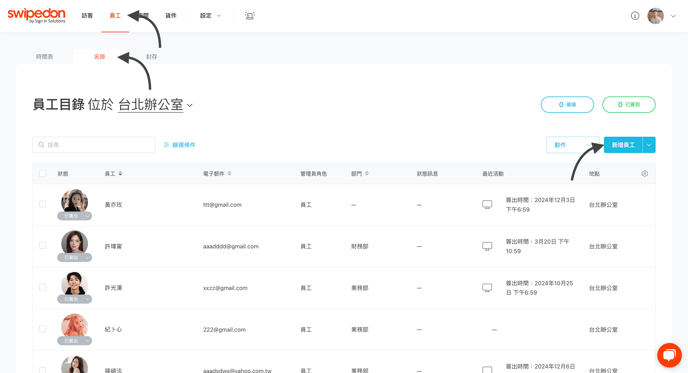The image size is (688, 373).
Task: Click email aaadddd@gmail.com
Action: (x=231, y=246)
